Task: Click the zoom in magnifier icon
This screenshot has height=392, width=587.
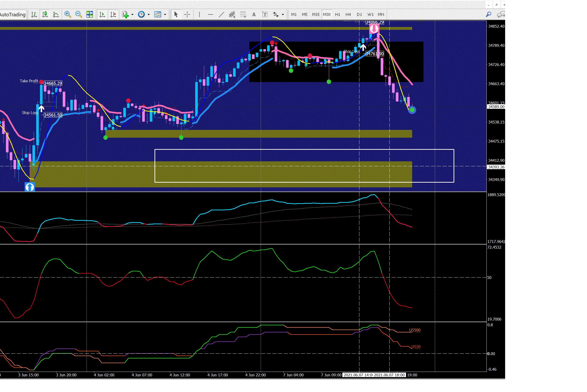Action: point(67,14)
